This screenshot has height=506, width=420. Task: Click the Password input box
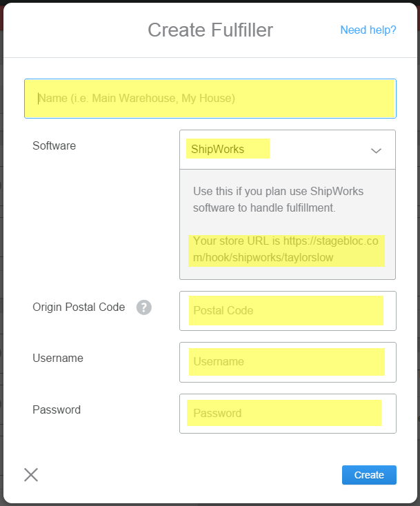(x=288, y=414)
